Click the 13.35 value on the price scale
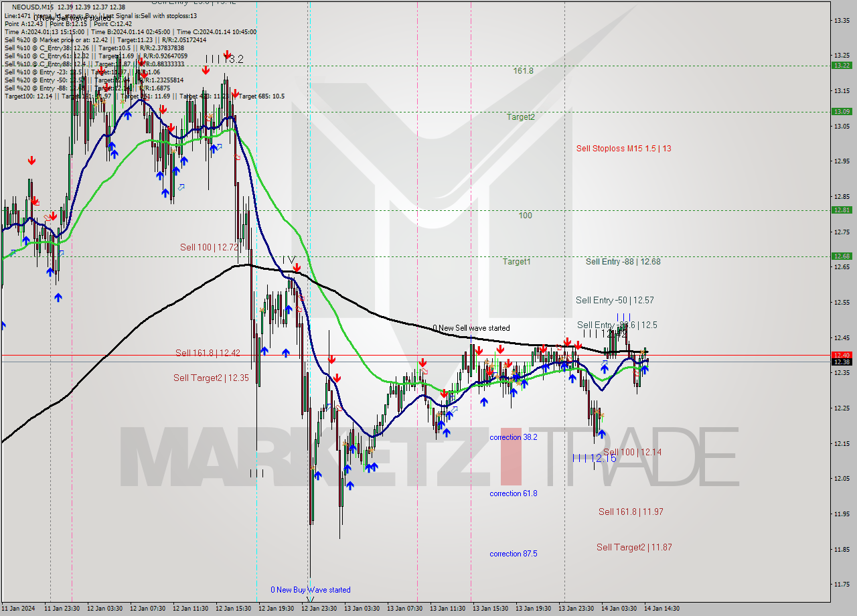The image size is (857, 616). [x=842, y=20]
